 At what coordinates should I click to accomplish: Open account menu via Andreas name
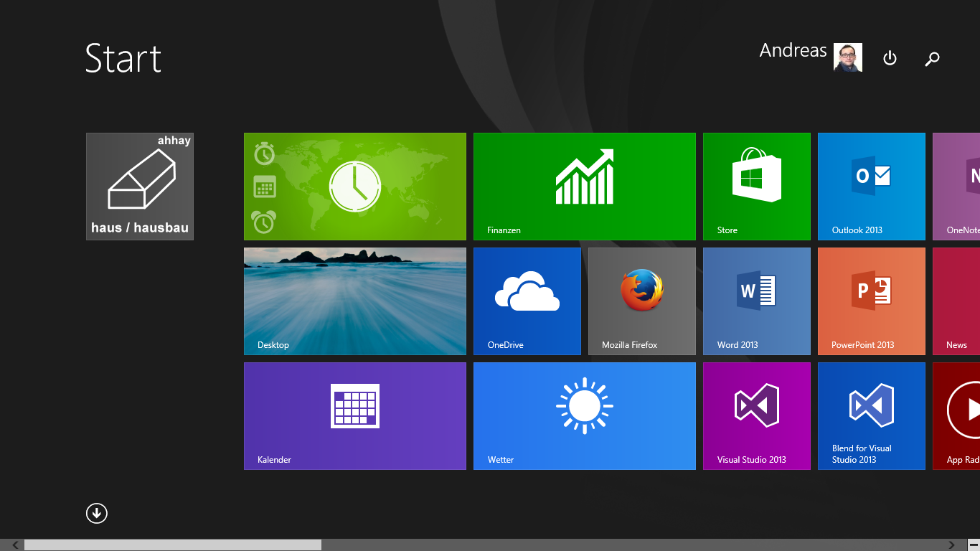tap(793, 50)
